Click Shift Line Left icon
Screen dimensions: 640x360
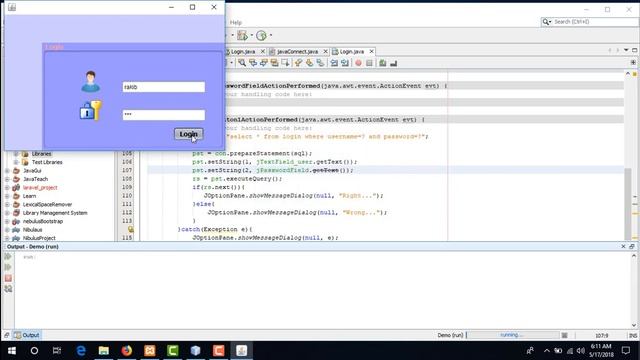(334, 63)
